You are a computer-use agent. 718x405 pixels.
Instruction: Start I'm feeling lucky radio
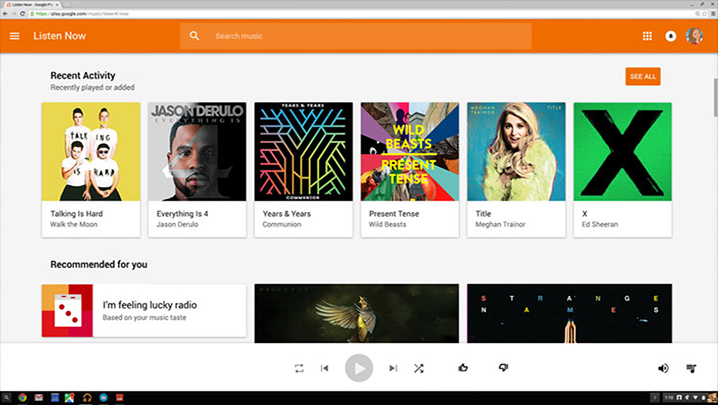click(x=144, y=311)
